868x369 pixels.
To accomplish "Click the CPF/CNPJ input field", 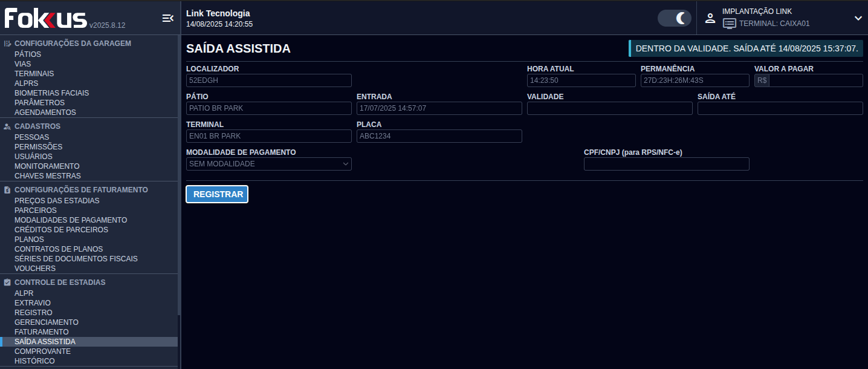I will 666,164.
